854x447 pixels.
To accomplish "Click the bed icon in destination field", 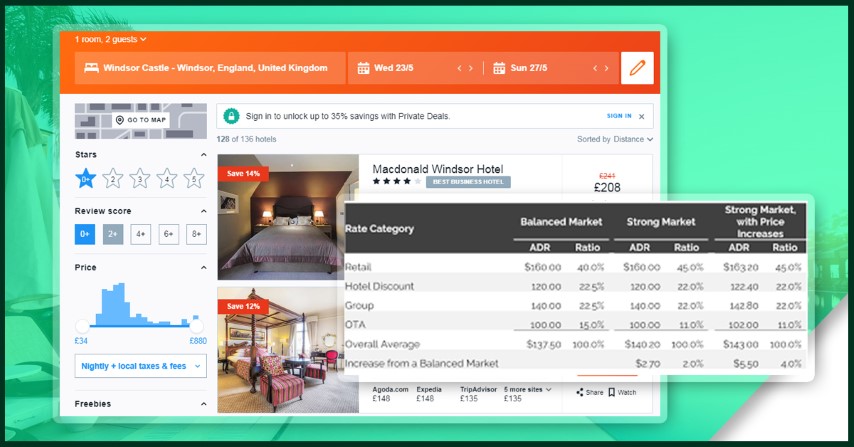I will tap(92, 68).
